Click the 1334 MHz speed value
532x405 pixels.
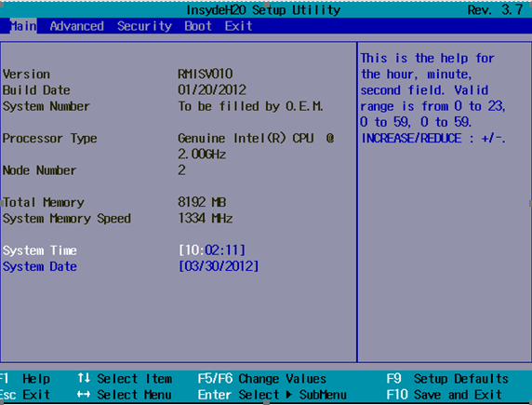tap(206, 219)
